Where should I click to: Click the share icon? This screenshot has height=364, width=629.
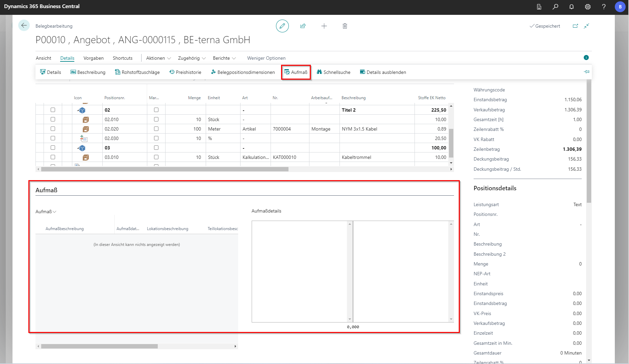(303, 26)
